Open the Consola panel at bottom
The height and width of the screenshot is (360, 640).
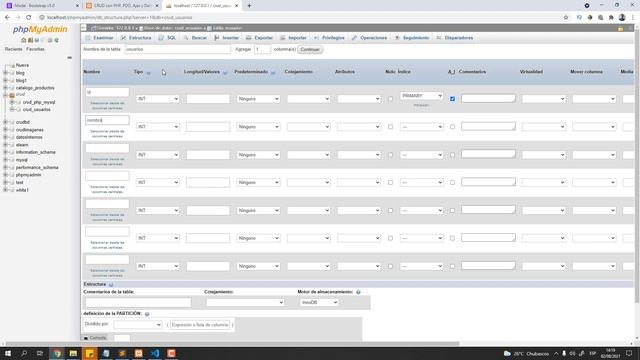click(95, 338)
